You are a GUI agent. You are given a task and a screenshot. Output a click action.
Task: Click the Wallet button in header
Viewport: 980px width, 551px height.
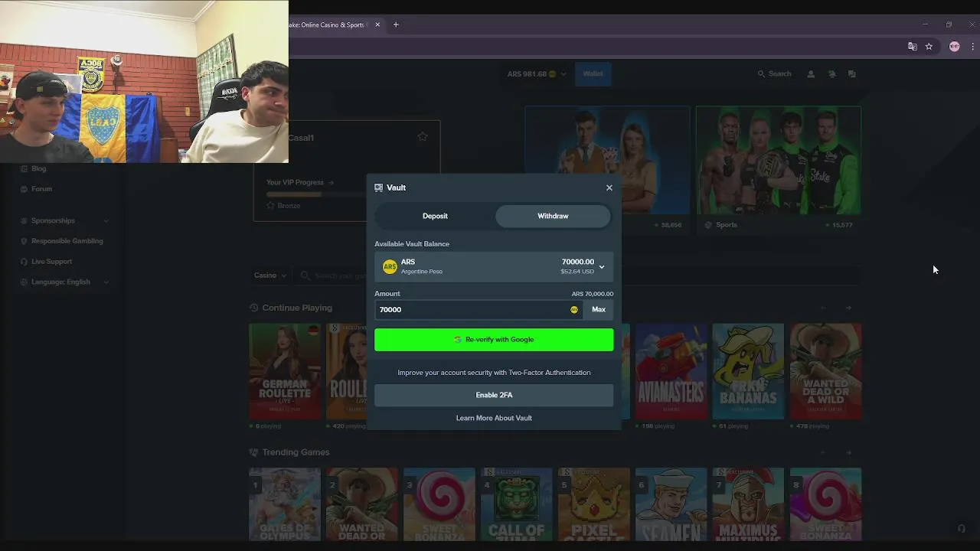593,74
